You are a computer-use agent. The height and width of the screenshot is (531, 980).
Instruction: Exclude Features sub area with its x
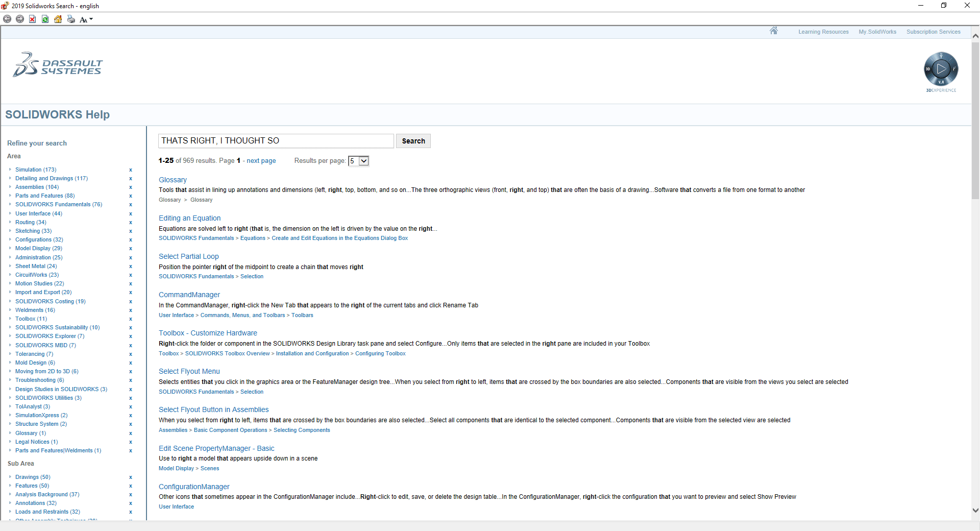pyautogui.click(x=131, y=486)
